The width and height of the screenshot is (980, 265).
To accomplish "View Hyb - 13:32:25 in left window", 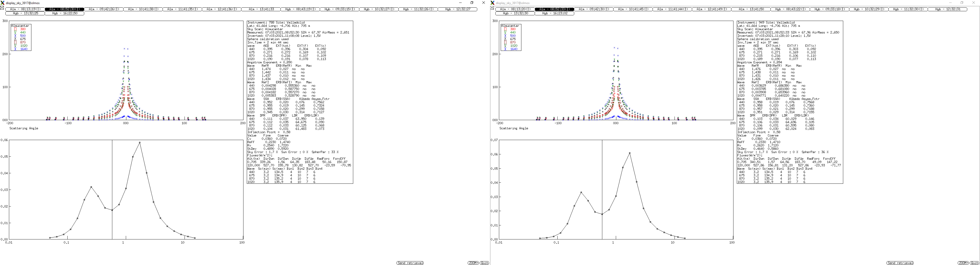I will click(25, 13).
